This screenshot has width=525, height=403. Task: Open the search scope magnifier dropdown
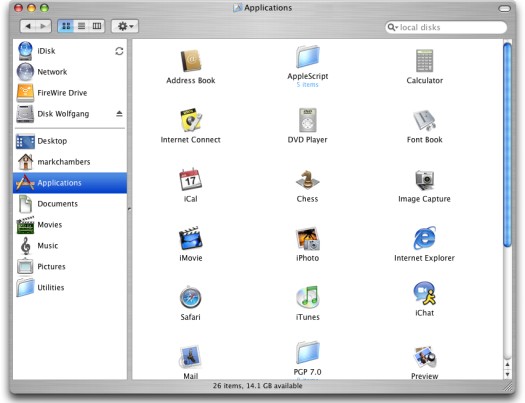click(x=392, y=27)
